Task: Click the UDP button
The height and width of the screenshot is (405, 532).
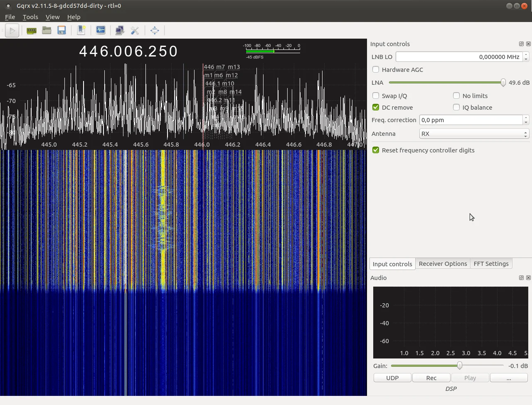Action: (392, 378)
